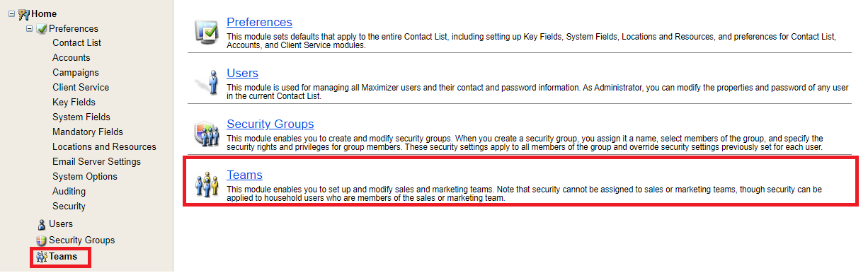Select Key Fields in sidebar
This screenshot has height=273, width=868.
(74, 102)
